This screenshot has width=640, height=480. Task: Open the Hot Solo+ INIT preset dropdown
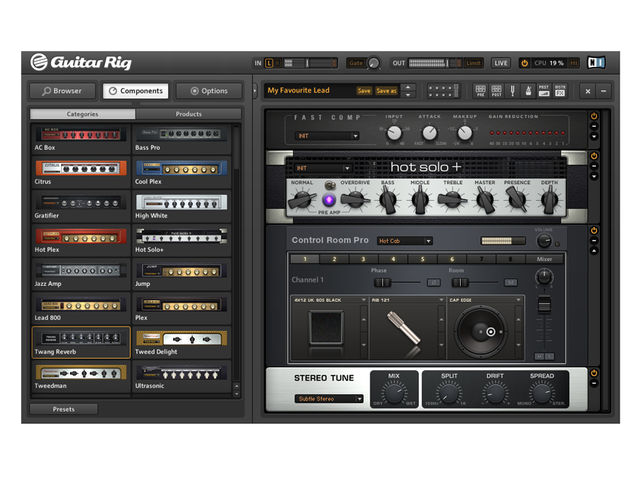point(322,168)
